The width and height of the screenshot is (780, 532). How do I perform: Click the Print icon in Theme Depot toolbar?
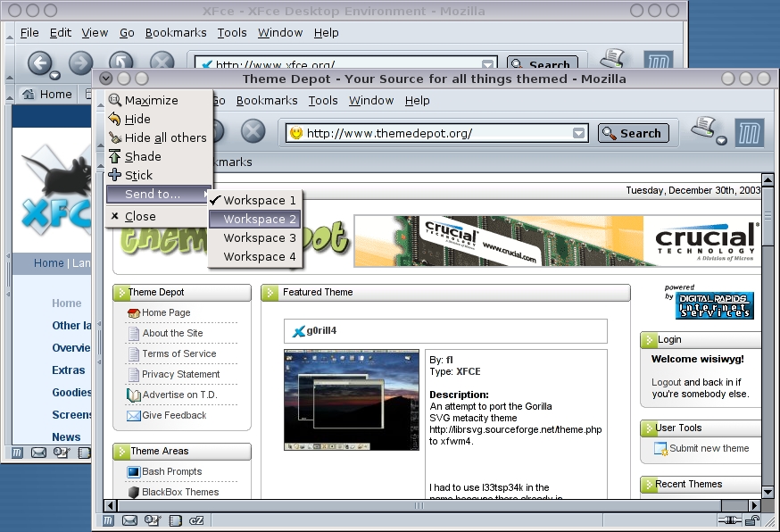pyautogui.click(x=703, y=128)
